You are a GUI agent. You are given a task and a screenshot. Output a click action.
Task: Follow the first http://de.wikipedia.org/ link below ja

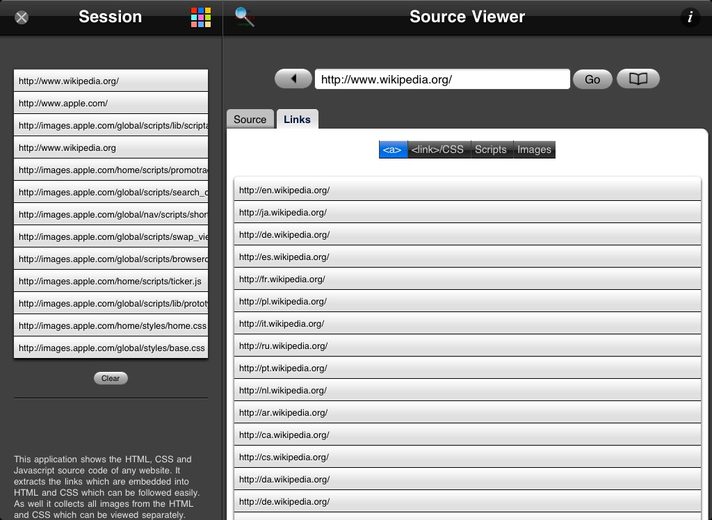pos(468,234)
